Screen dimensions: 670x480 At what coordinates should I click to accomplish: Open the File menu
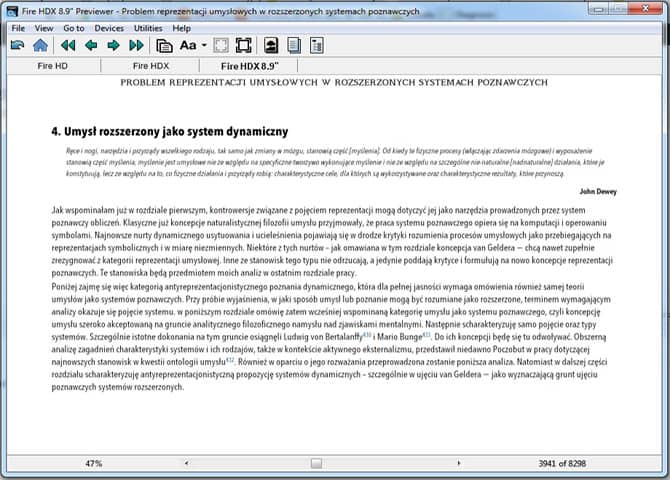[x=18, y=28]
